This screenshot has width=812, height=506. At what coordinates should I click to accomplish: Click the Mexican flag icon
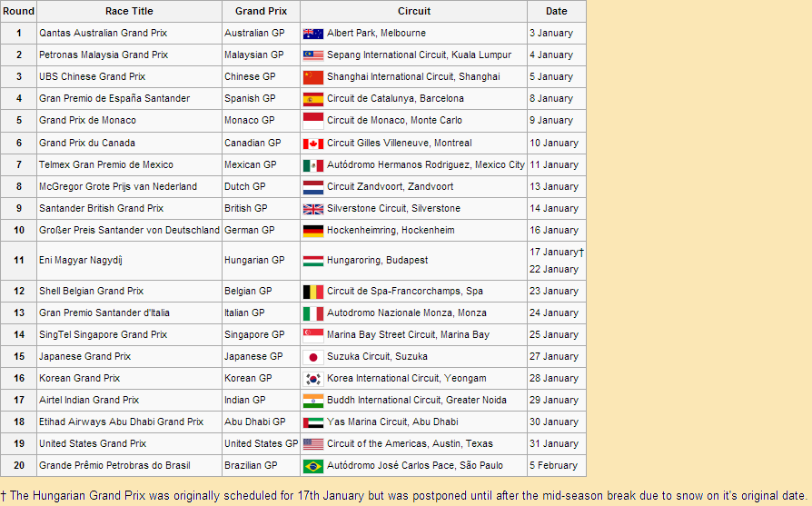[312, 165]
